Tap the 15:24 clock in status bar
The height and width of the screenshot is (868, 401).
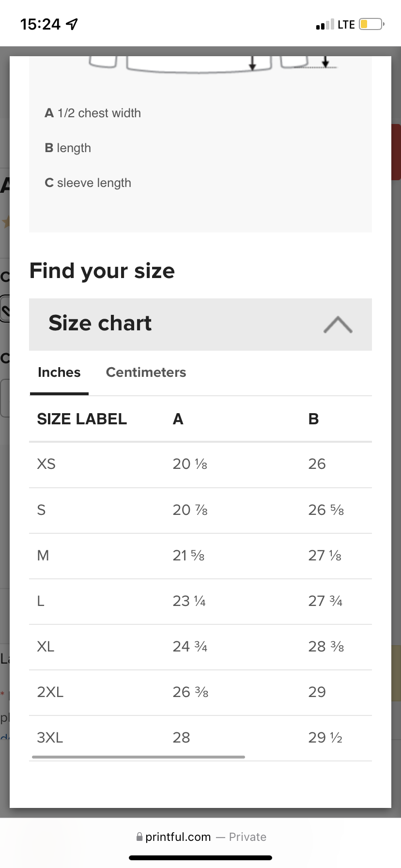pos(41,24)
